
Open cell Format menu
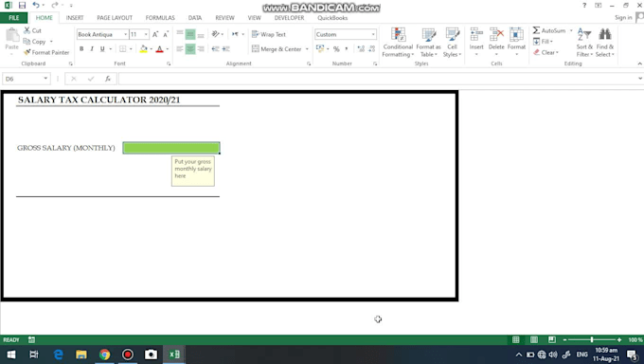pyautogui.click(x=516, y=43)
